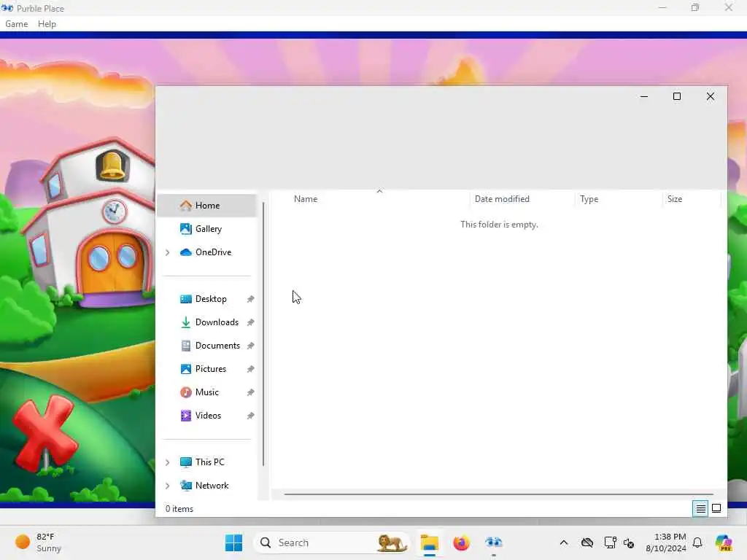Open the Music quick access folder

pos(206,392)
